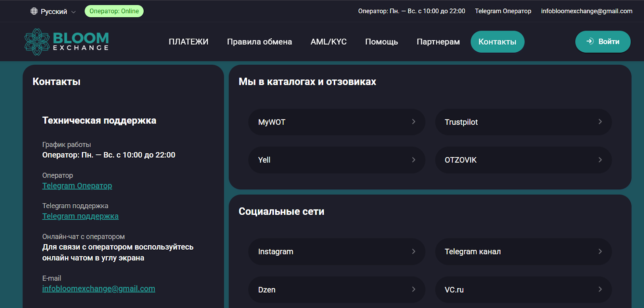The image size is (644, 308).
Task: Click the arrow icon inside Войти button
Action: tap(590, 41)
